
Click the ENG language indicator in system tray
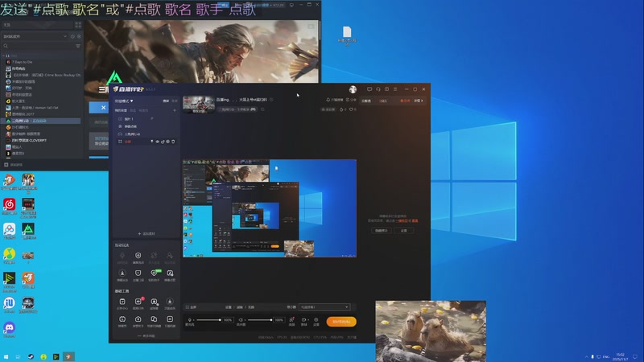coord(606,356)
